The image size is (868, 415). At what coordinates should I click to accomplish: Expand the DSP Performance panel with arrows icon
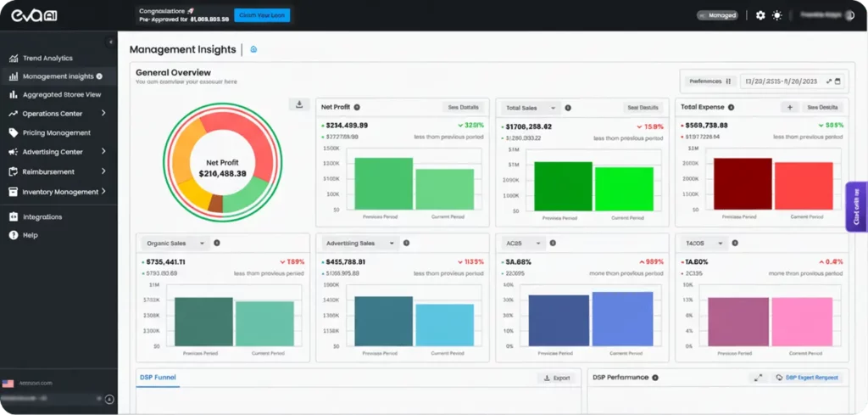click(758, 378)
